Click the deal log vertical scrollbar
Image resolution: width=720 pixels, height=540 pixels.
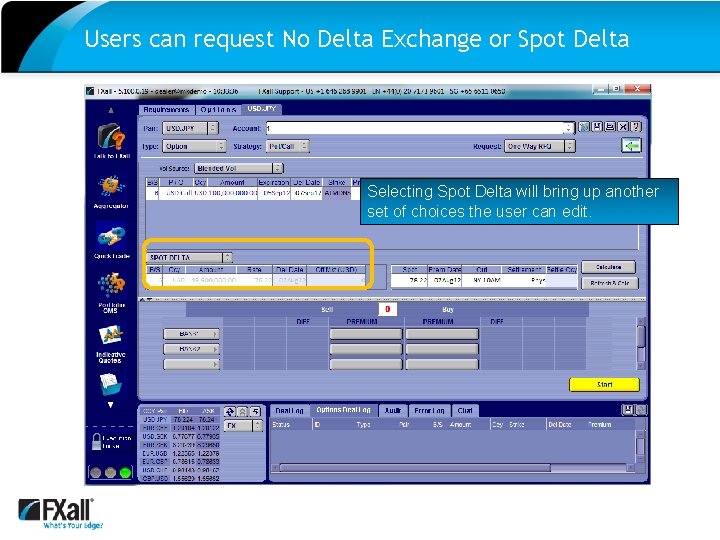pos(641,446)
